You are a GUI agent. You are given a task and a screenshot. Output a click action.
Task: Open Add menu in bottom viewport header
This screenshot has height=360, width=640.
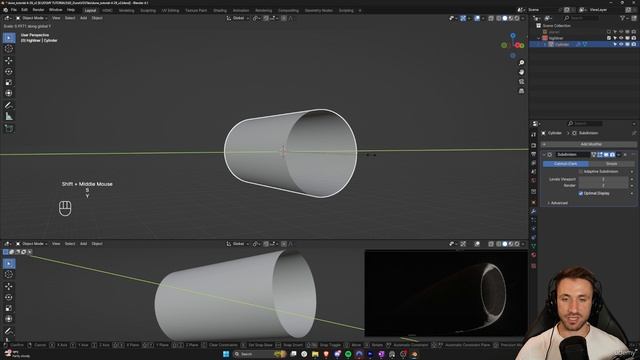pos(83,244)
